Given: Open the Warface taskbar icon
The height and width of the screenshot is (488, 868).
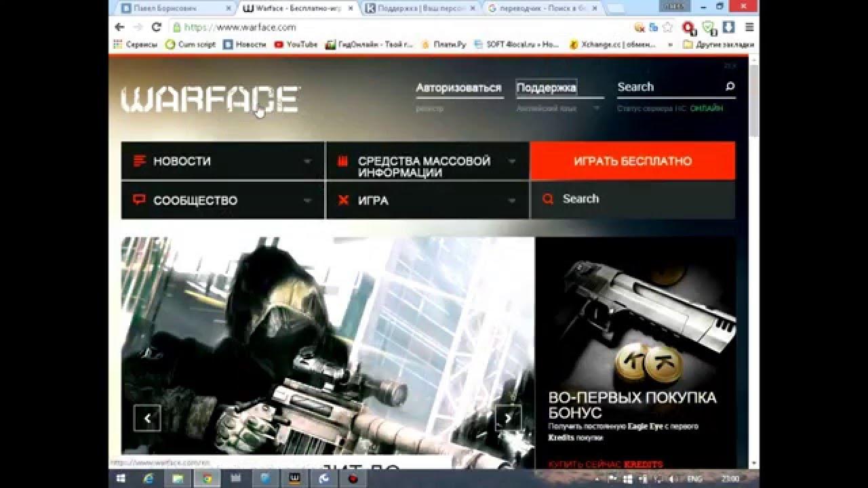Looking at the screenshot, I should (x=296, y=479).
